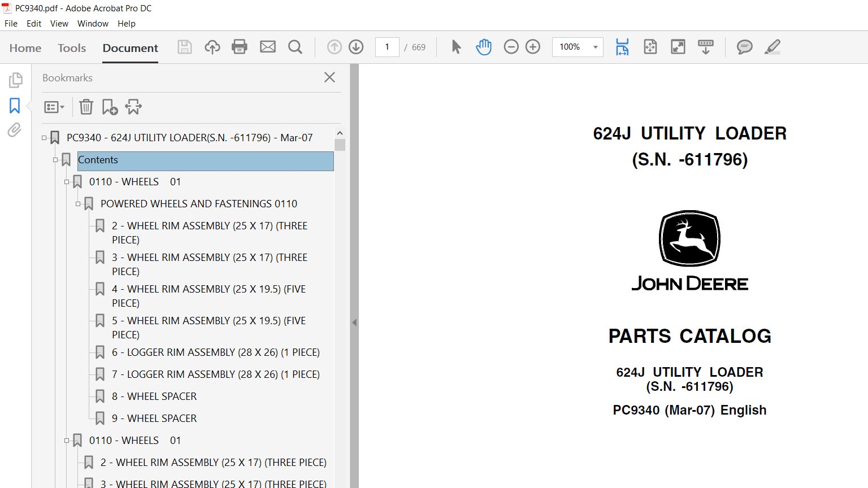This screenshot has width=868, height=488.
Task: Open the Find text magnifier
Action: [x=295, y=47]
